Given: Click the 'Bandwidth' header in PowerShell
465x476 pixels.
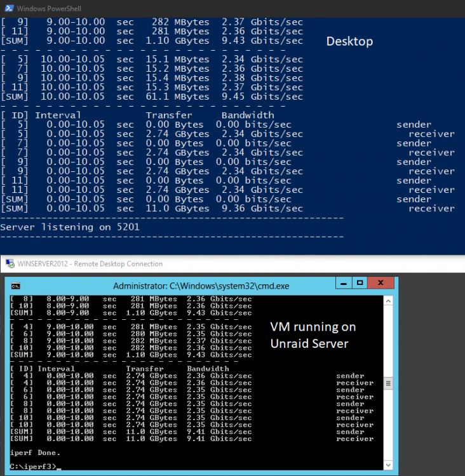Looking at the screenshot, I should point(248,116).
